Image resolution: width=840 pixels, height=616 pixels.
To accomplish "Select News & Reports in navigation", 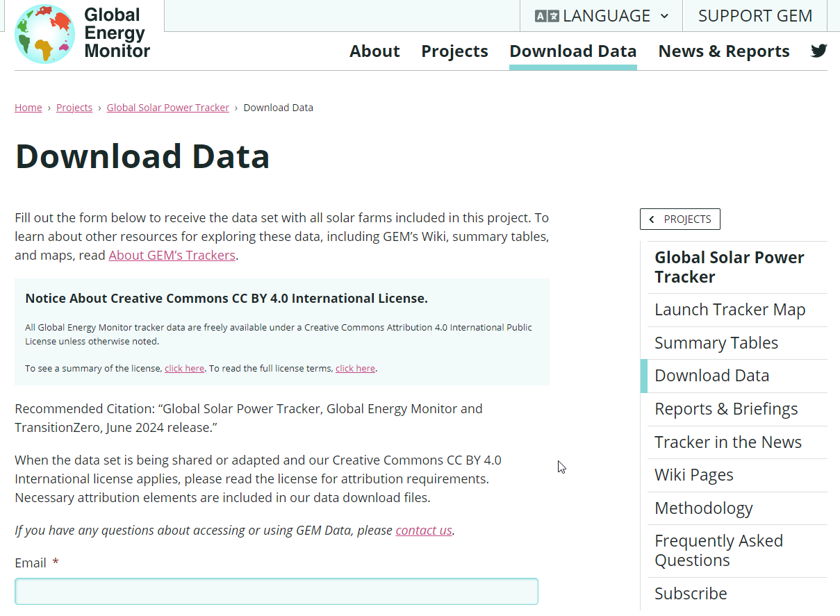I will pos(723,51).
